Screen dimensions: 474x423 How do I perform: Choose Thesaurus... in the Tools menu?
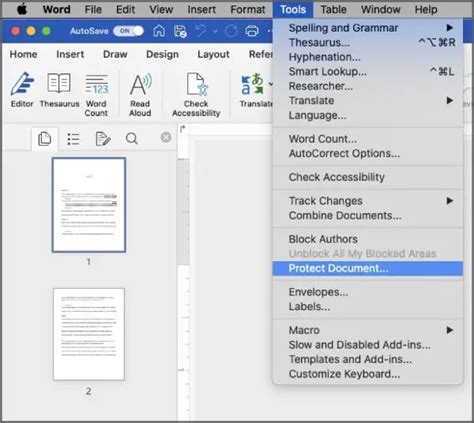pyautogui.click(x=368, y=42)
